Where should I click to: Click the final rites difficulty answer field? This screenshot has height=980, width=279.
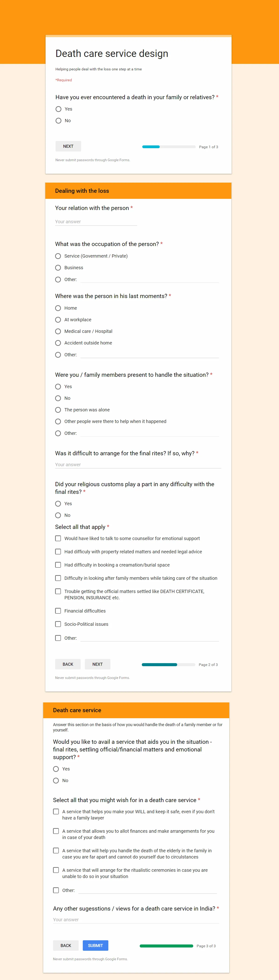click(138, 465)
